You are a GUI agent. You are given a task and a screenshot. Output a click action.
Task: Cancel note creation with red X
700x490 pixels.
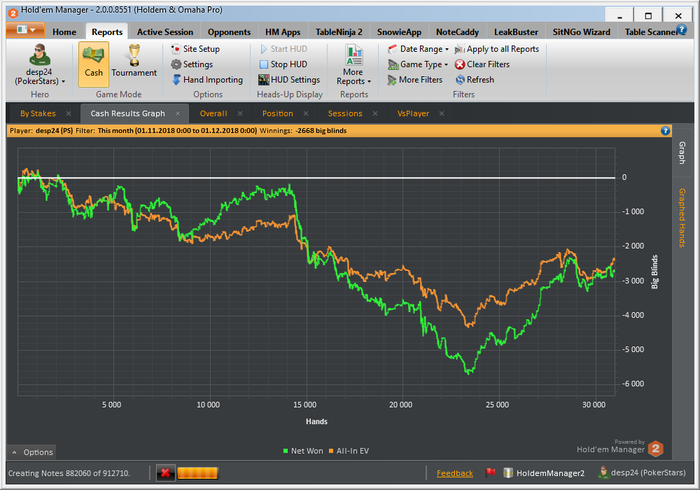(x=166, y=473)
